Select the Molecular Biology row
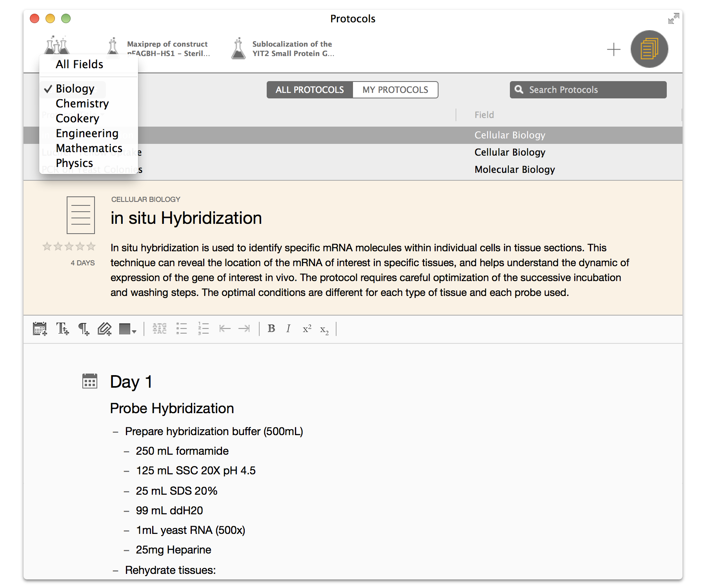 [x=353, y=170]
